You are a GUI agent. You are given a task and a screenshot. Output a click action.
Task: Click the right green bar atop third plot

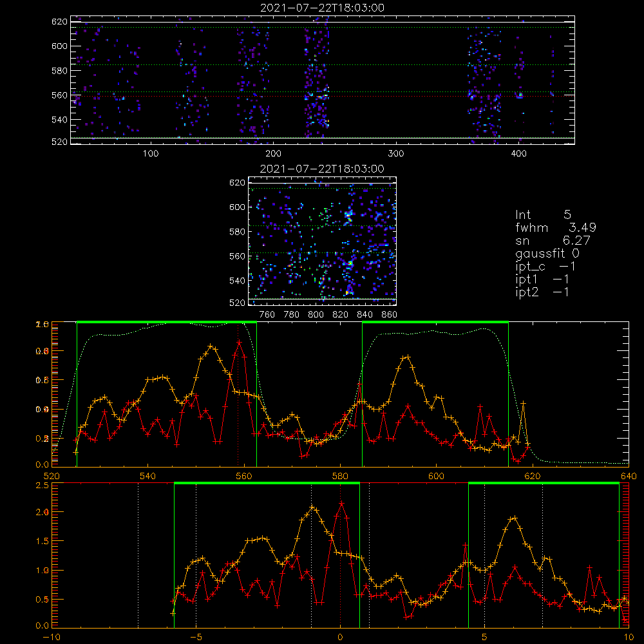coord(435,322)
